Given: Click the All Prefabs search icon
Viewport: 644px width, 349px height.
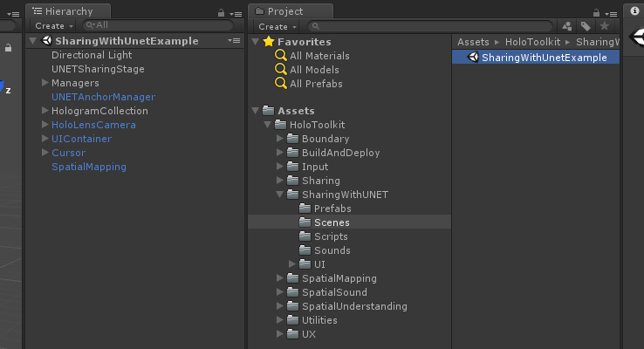Looking at the screenshot, I should point(281,83).
